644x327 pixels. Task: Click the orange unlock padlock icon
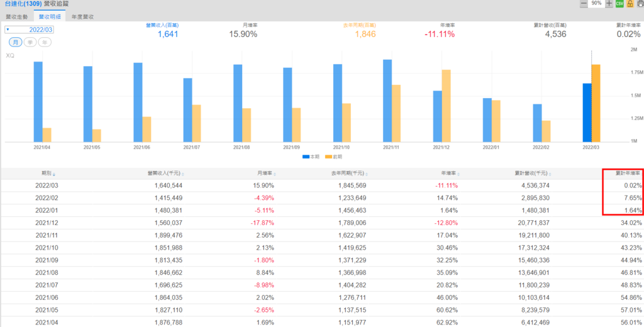tap(630, 3)
